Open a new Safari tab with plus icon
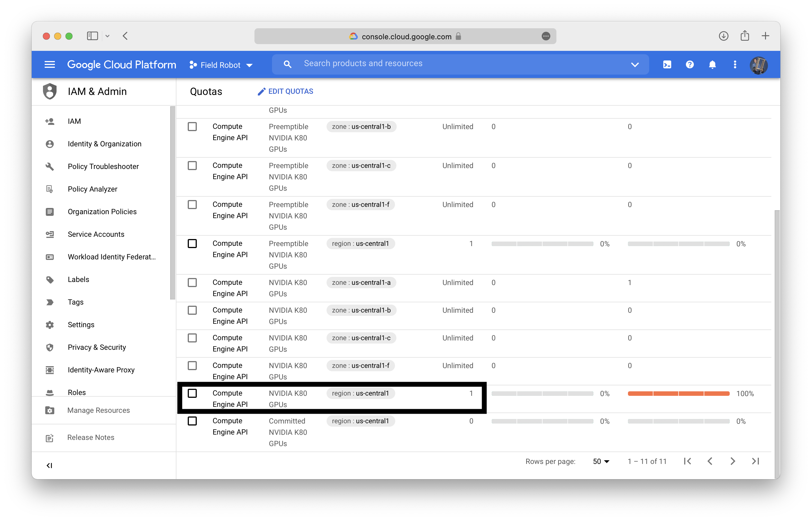The height and width of the screenshot is (521, 812). pyautogui.click(x=766, y=36)
